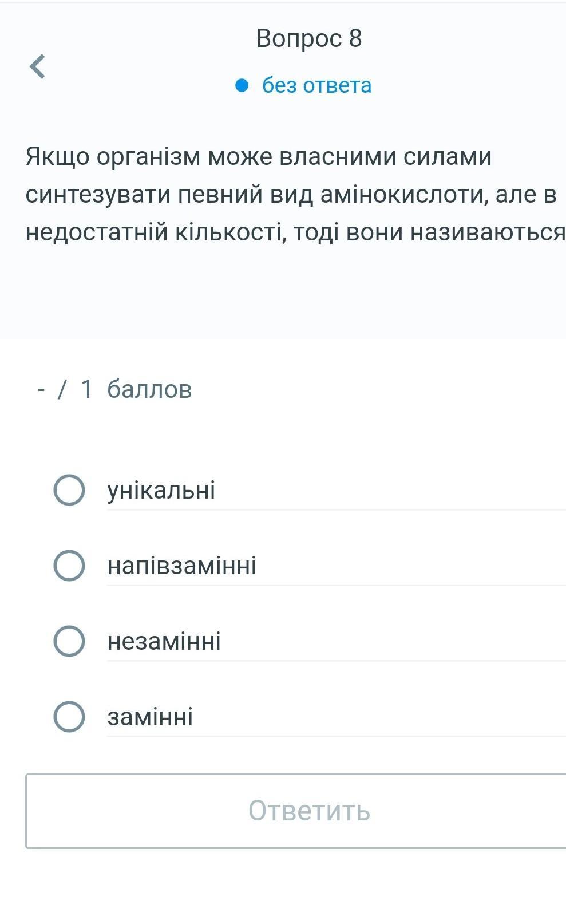Tap the answer text 'унікальні'
The width and height of the screenshot is (566, 924).
coord(161,491)
